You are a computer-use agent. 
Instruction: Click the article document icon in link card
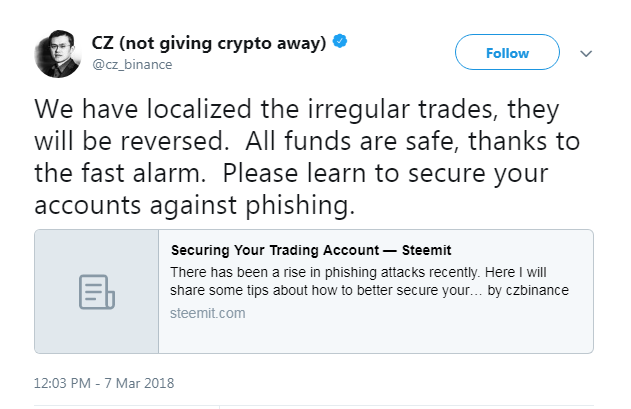coord(97,291)
